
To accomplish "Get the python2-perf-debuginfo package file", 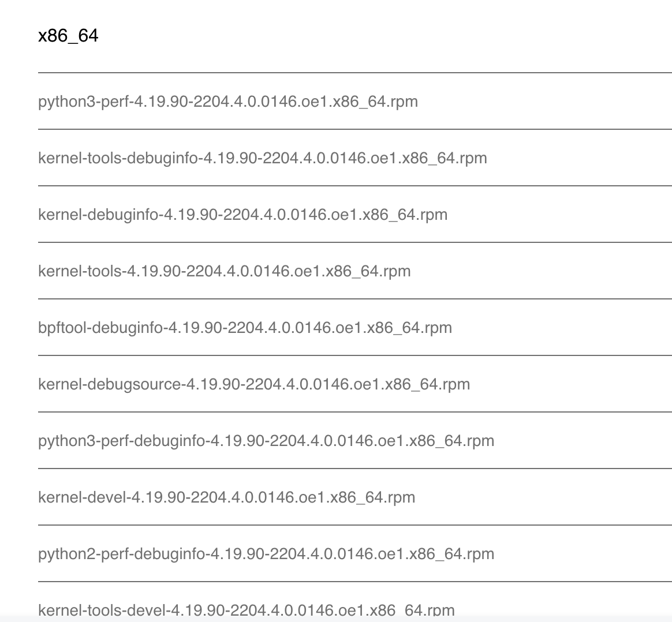I will tap(266, 554).
